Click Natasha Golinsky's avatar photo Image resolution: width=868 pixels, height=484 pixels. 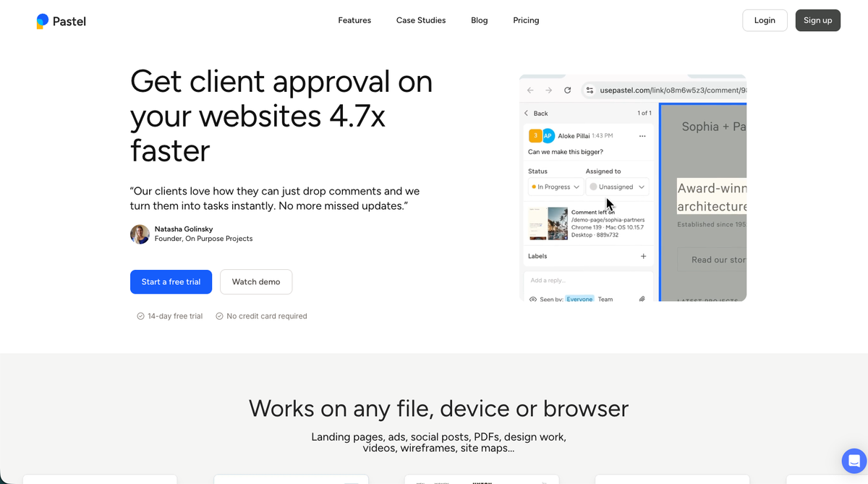pyautogui.click(x=140, y=234)
